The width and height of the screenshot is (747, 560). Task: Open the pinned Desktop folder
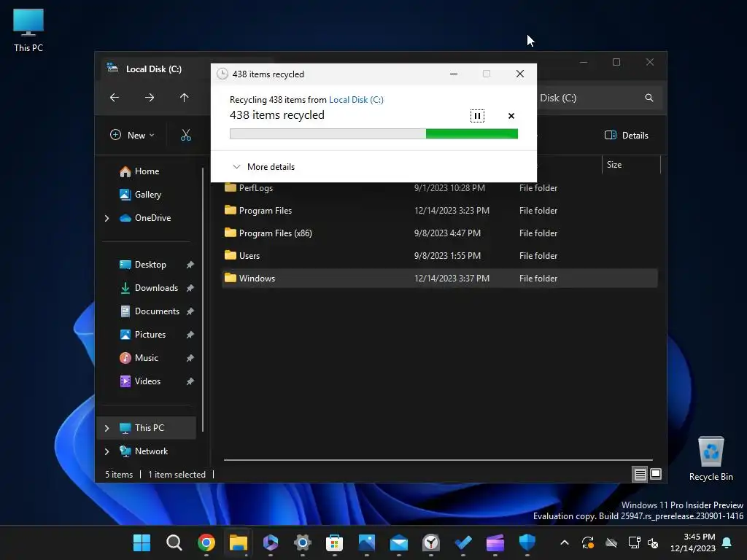pos(143,264)
